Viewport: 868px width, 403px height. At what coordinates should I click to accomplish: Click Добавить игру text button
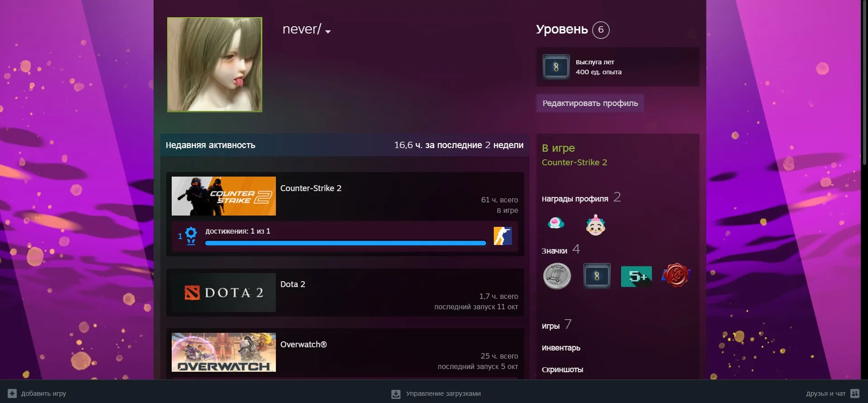(x=43, y=393)
